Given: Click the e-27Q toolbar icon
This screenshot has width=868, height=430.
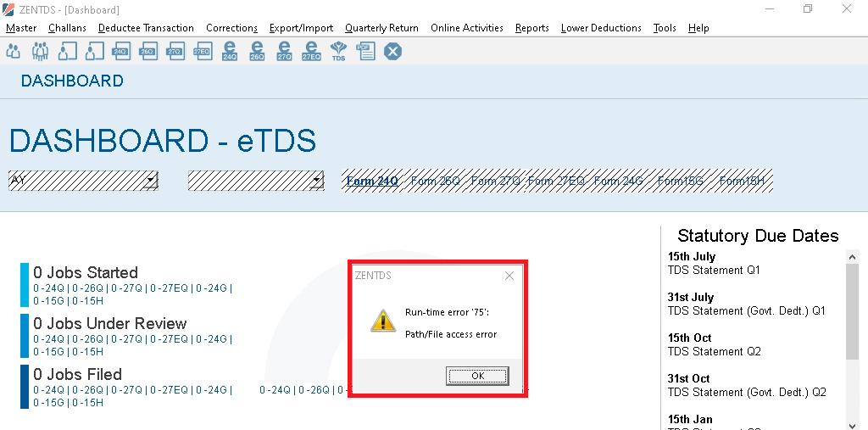Looking at the screenshot, I should point(284,52).
